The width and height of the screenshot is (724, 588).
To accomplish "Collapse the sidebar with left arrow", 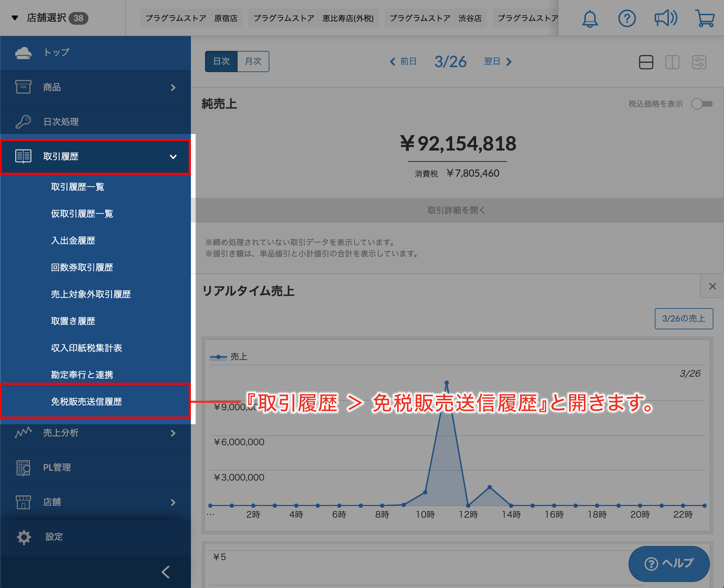I will tap(166, 572).
